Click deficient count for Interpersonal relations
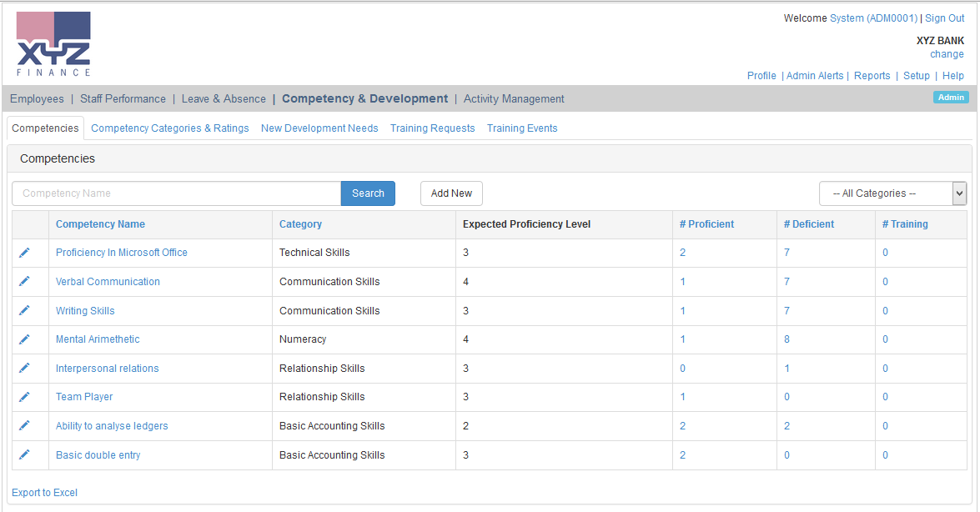 787,369
